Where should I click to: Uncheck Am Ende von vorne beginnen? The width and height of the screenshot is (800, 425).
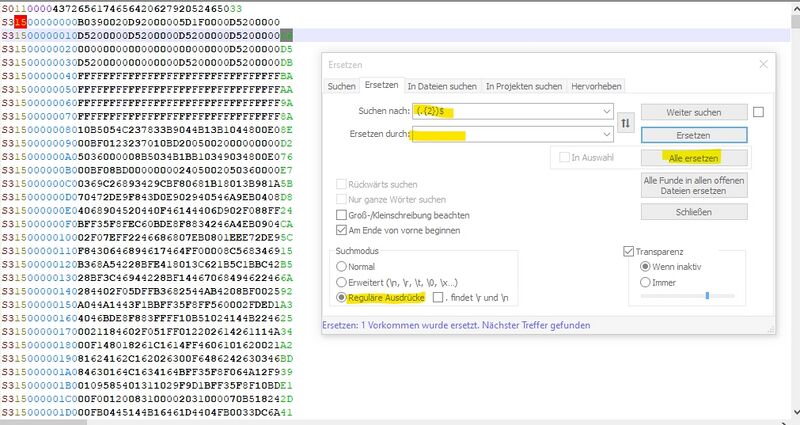point(342,230)
